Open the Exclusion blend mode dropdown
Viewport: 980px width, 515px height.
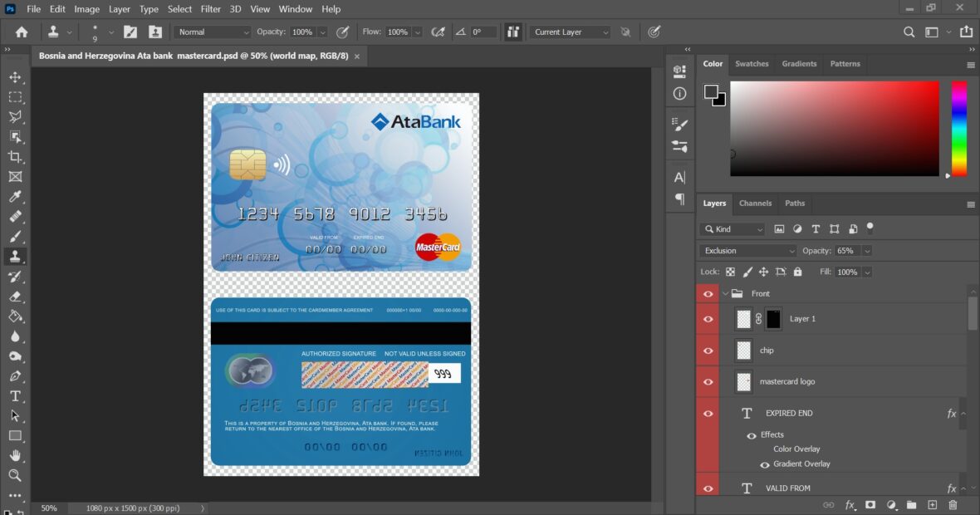[748, 251]
